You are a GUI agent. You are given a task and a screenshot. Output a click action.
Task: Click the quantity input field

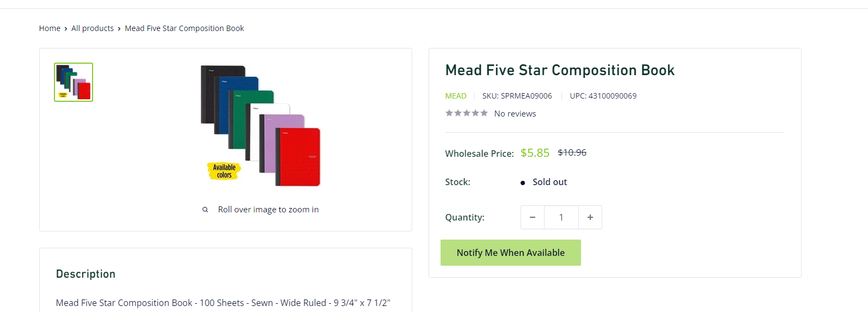click(x=561, y=217)
